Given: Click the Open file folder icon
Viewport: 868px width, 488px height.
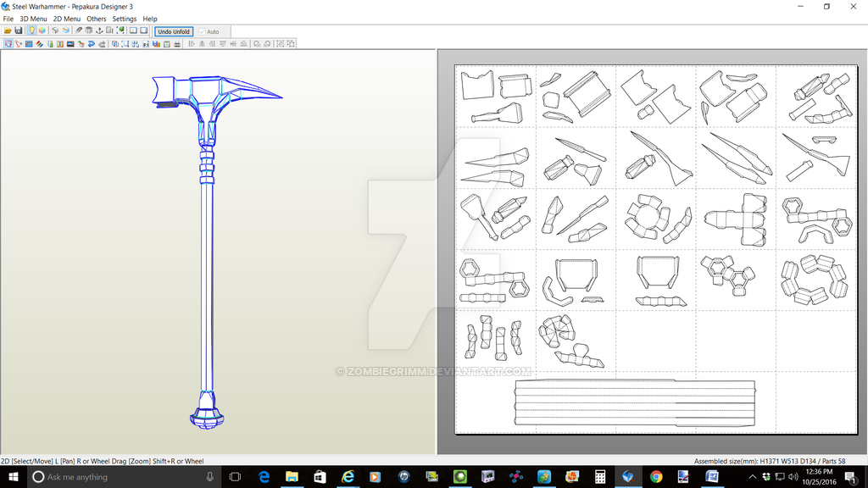Looking at the screenshot, I should [x=8, y=30].
